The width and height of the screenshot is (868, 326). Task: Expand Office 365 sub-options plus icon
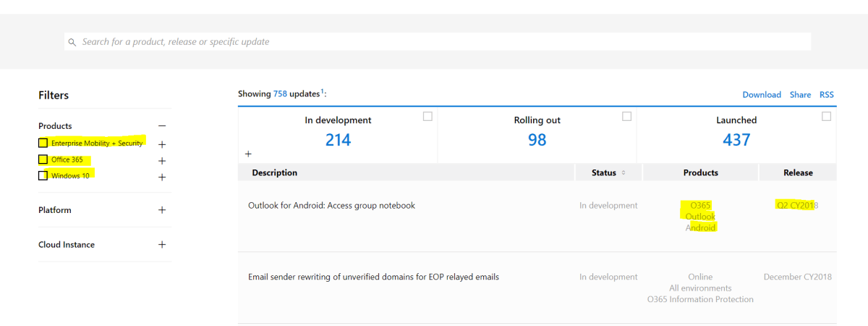[x=162, y=161]
